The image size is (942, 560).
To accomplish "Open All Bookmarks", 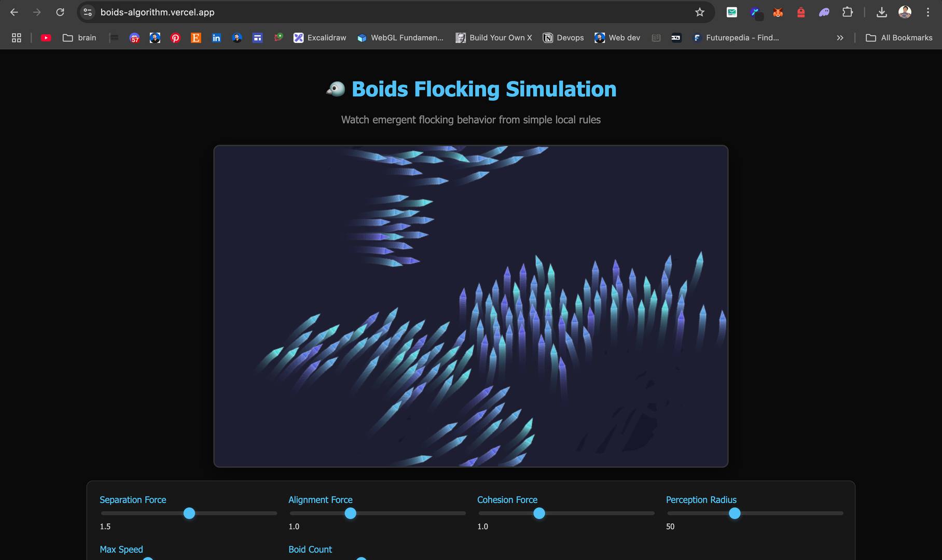I will coord(898,37).
